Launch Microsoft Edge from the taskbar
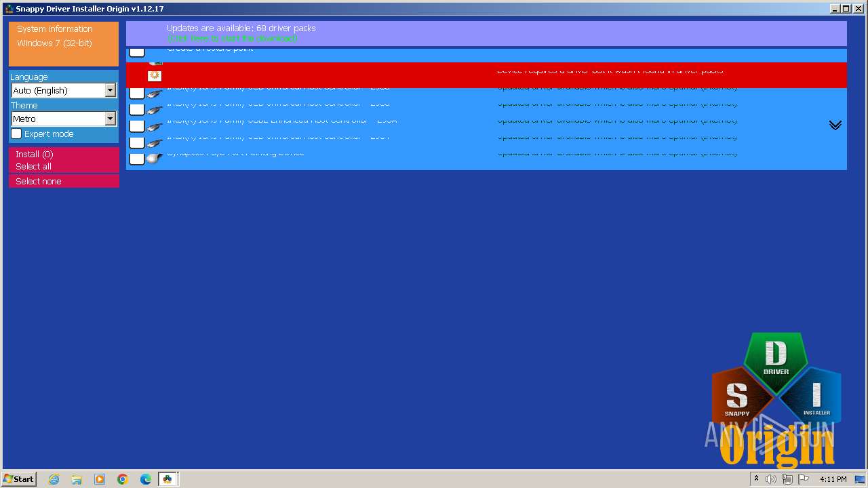 click(x=146, y=479)
